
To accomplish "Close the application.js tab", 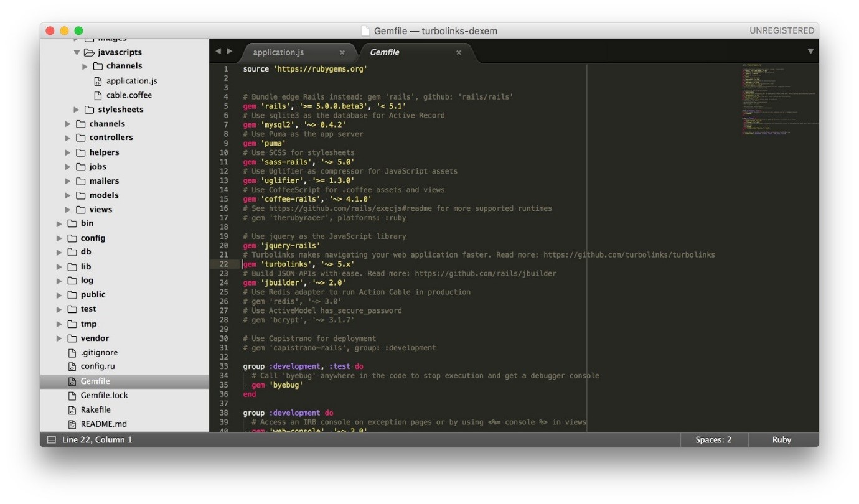I will (x=342, y=52).
